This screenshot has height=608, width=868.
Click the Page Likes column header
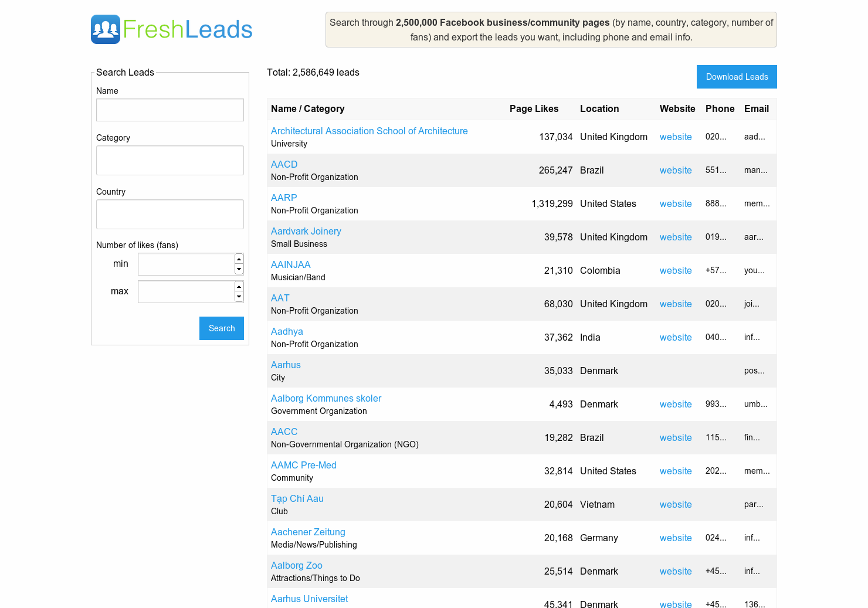pos(534,108)
